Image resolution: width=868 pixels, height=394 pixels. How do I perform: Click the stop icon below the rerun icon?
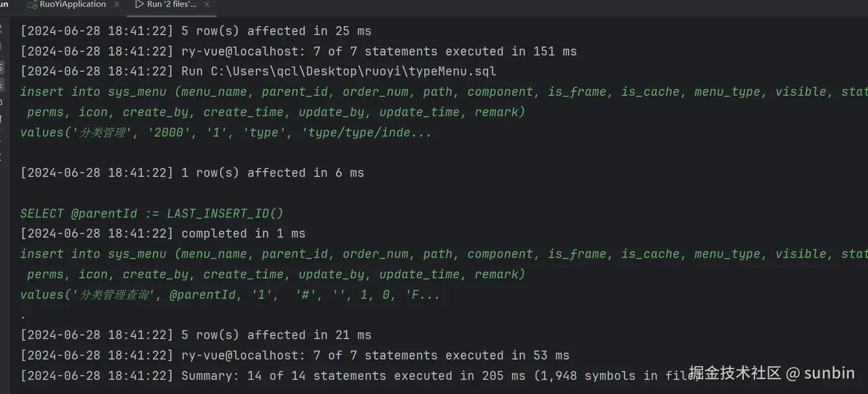coord(2,46)
